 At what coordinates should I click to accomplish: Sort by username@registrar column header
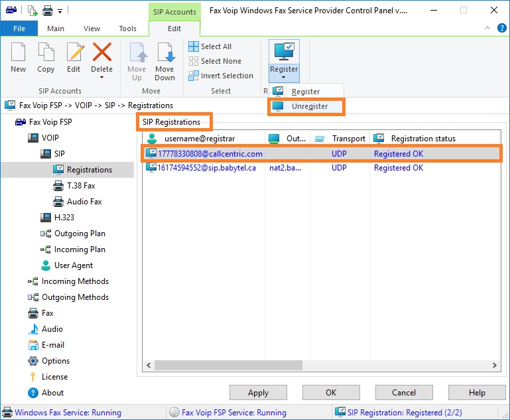pos(204,139)
